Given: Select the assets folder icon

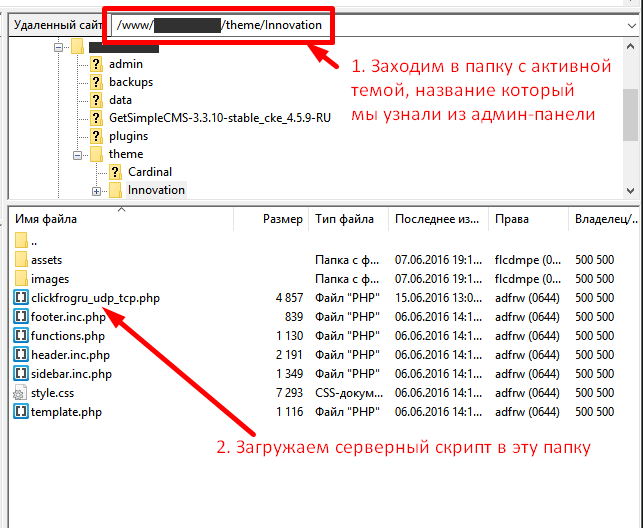Looking at the screenshot, I should point(21,260).
